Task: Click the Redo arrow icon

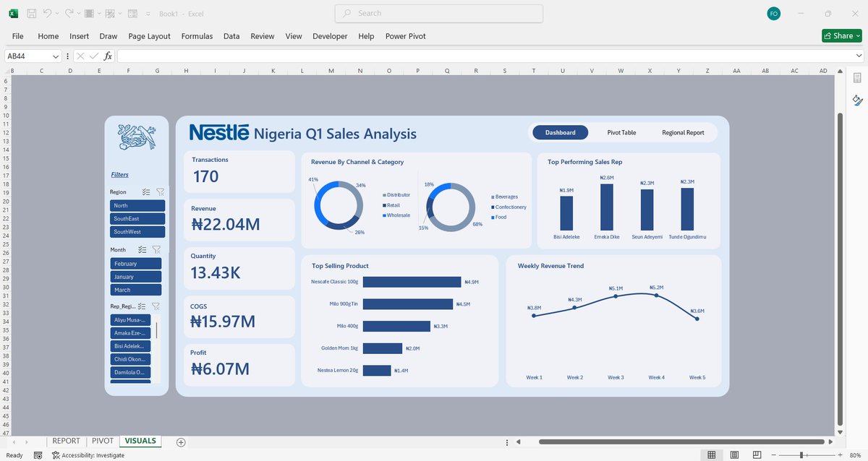Action: click(69, 14)
